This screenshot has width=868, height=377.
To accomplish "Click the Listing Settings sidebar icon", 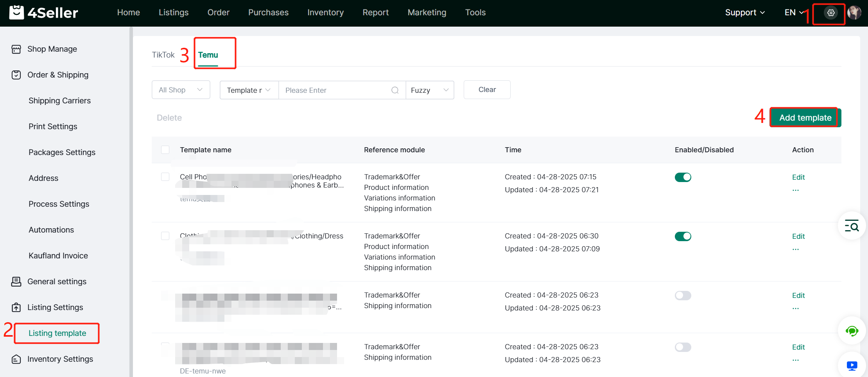I will point(16,307).
